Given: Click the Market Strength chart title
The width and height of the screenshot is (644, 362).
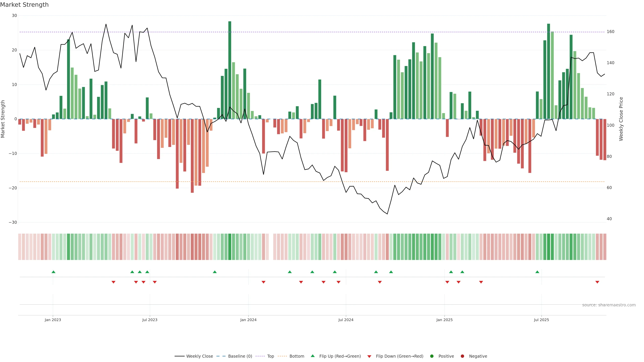Looking at the screenshot, I should [24, 5].
